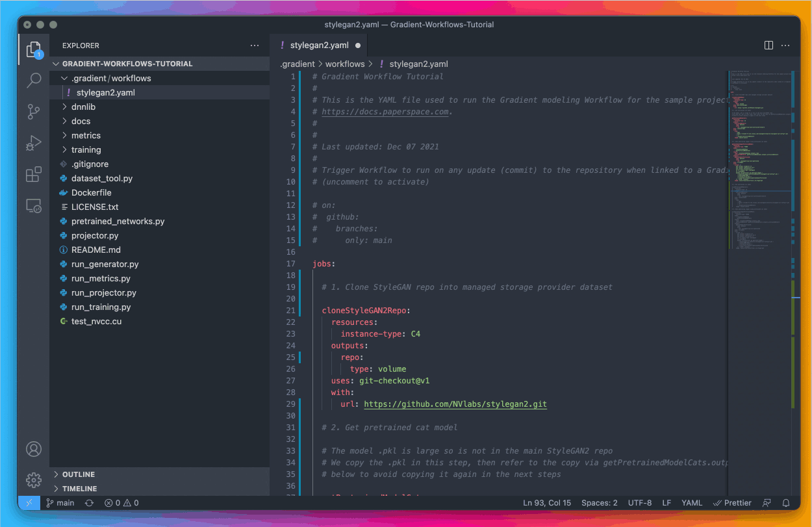Click the Ln 93, Col 15 indicator
Screen dimensions: 812x527
(x=547, y=503)
